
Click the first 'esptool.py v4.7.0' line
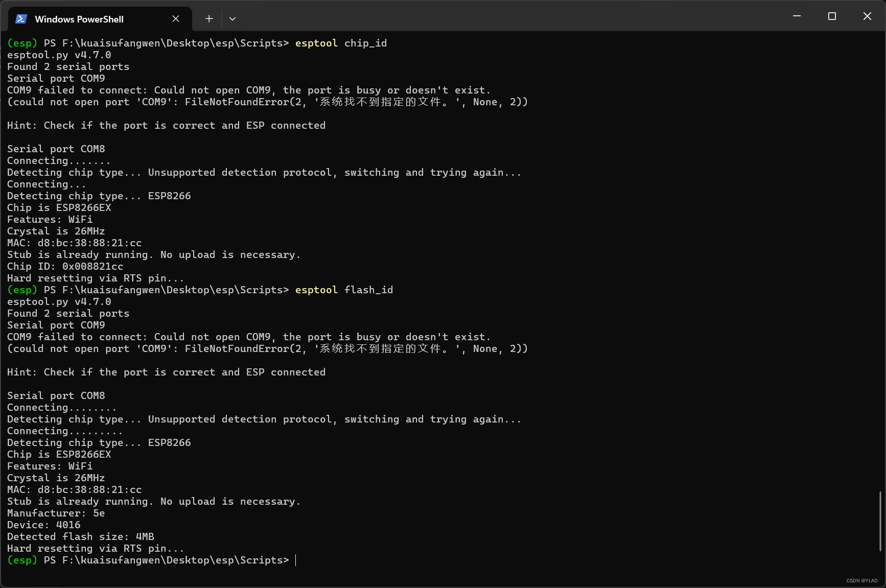pyautogui.click(x=59, y=55)
